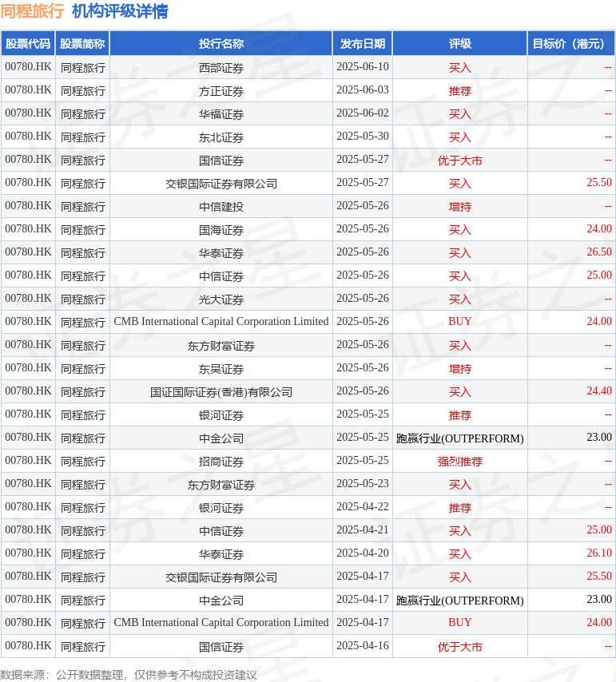Click the 目标价（港元） column header
Viewport: 616px width, 682px height.
click(x=570, y=43)
